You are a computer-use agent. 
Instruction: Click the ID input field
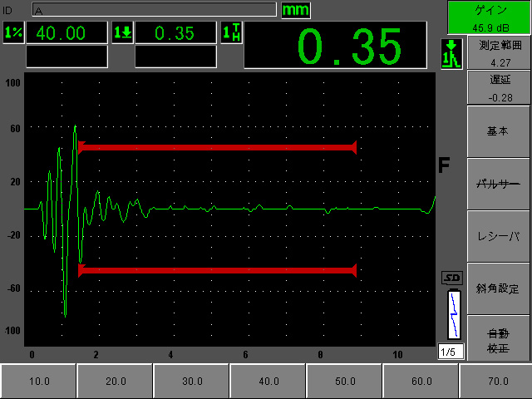click(154, 10)
